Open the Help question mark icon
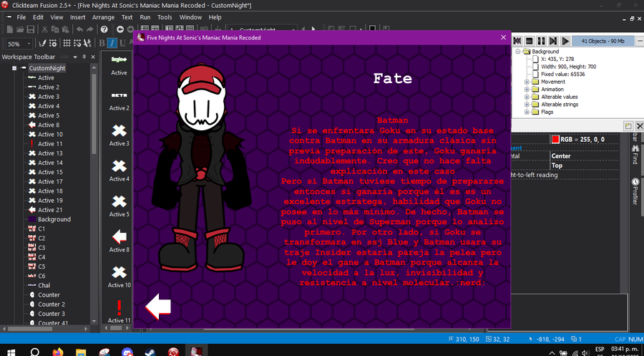Screen dimensions: 644x356 pyautogui.click(x=104, y=29)
